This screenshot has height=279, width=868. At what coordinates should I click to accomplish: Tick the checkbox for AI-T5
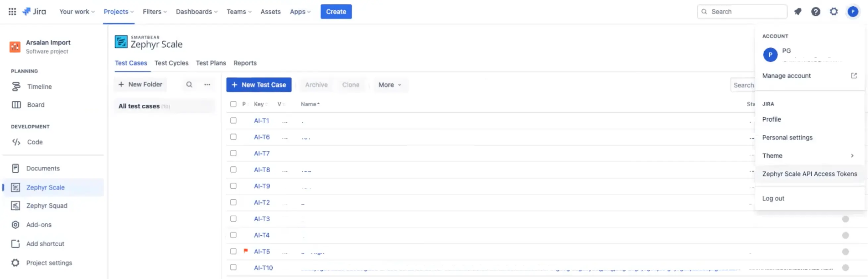pyautogui.click(x=233, y=251)
